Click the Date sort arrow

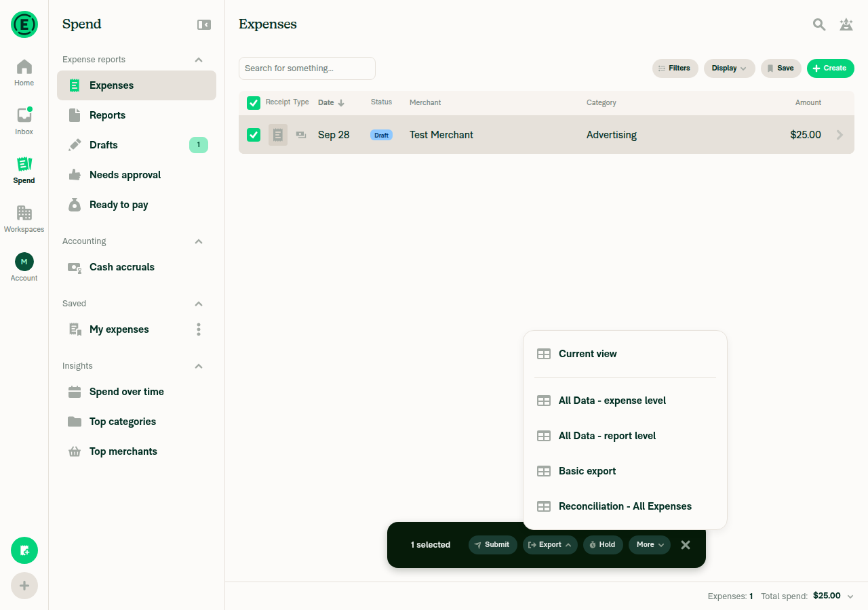pyautogui.click(x=341, y=103)
